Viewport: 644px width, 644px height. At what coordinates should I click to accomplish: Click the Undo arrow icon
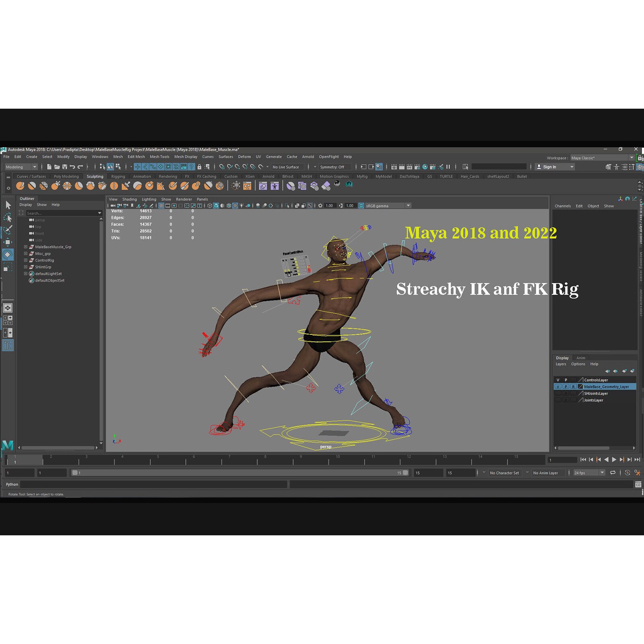coord(72,167)
